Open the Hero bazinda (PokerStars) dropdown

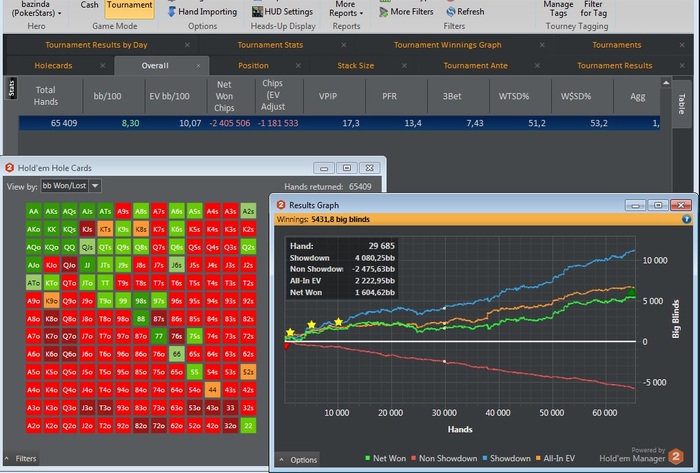pos(36,9)
